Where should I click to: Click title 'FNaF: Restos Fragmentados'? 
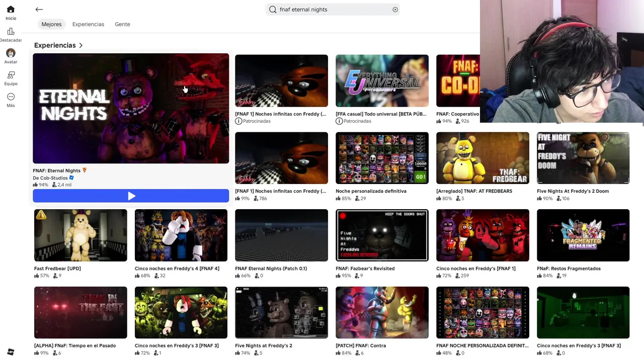[569, 268]
